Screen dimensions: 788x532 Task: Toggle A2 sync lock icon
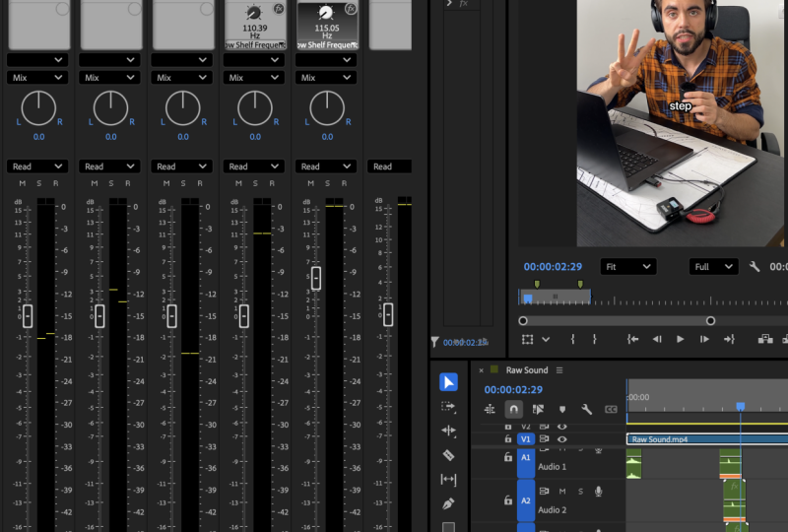point(545,491)
